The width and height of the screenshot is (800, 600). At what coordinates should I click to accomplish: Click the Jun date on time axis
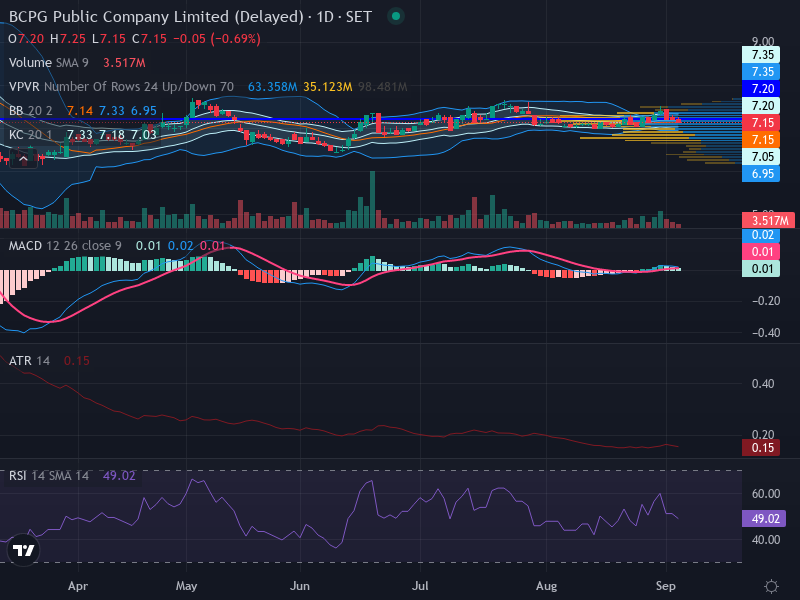click(x=299, y=586)
